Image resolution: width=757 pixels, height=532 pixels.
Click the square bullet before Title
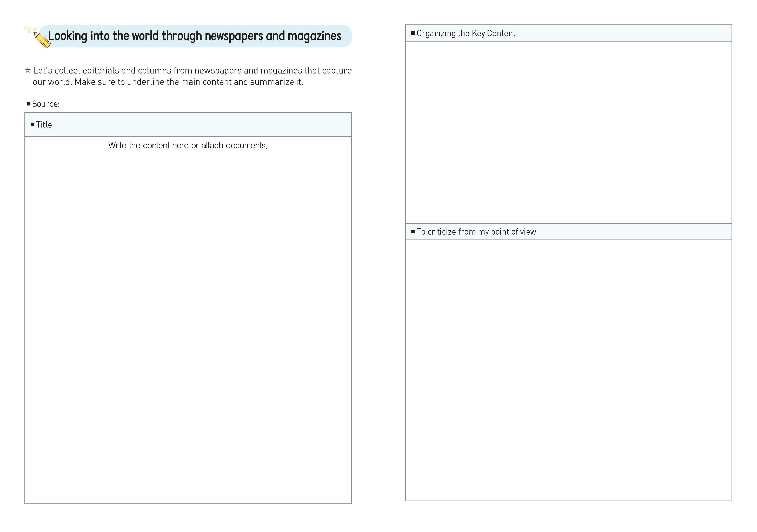32,125
